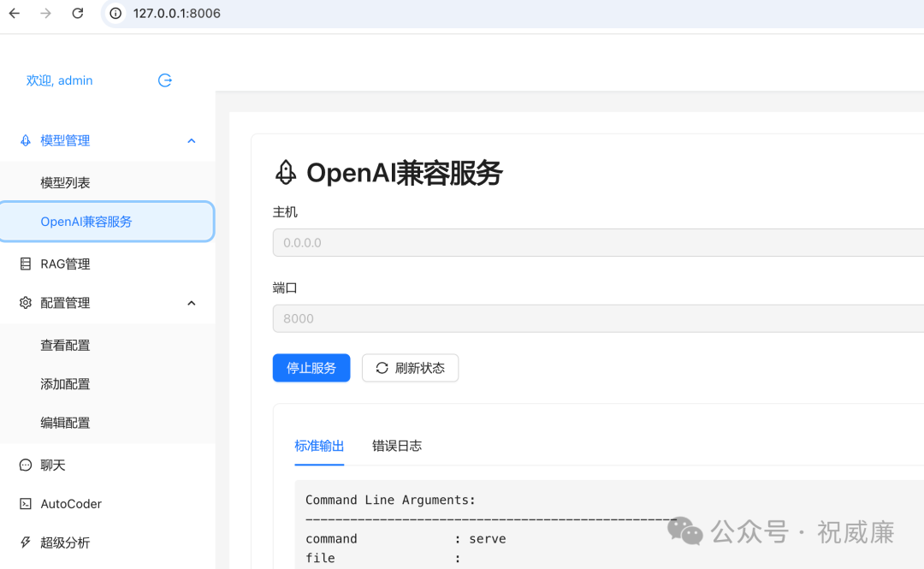The image size is (924, 569).
Task: Click the browser back arrow
Action: [x=13, y=13]
